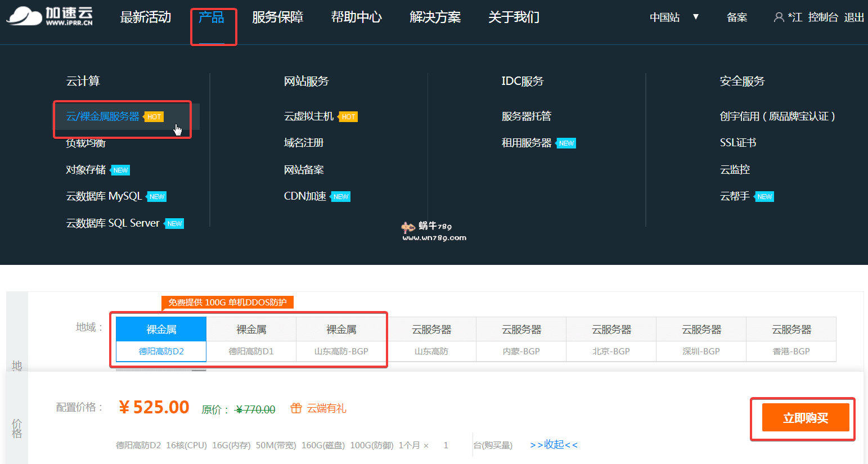
Task: Expand the 中国站 site dropdown arrow
Action: point(696,17)
